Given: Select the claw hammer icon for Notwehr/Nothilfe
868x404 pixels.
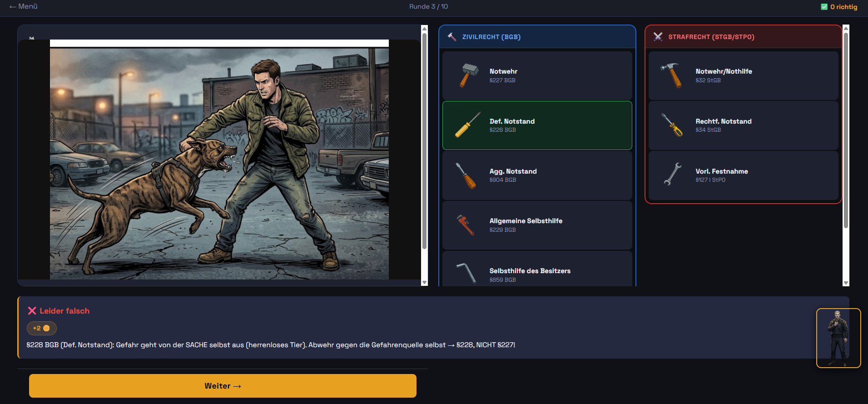Looking at the screenshot, I should (x=672, y=75).
